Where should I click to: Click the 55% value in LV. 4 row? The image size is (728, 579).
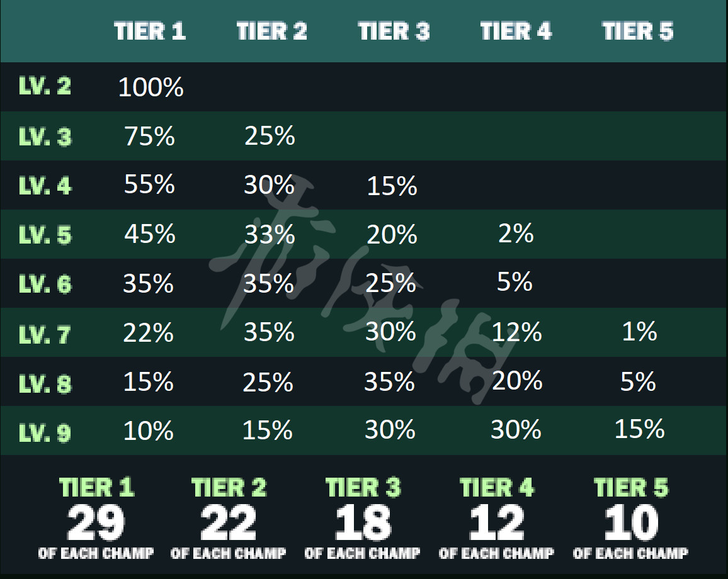(x=149, y=184)
